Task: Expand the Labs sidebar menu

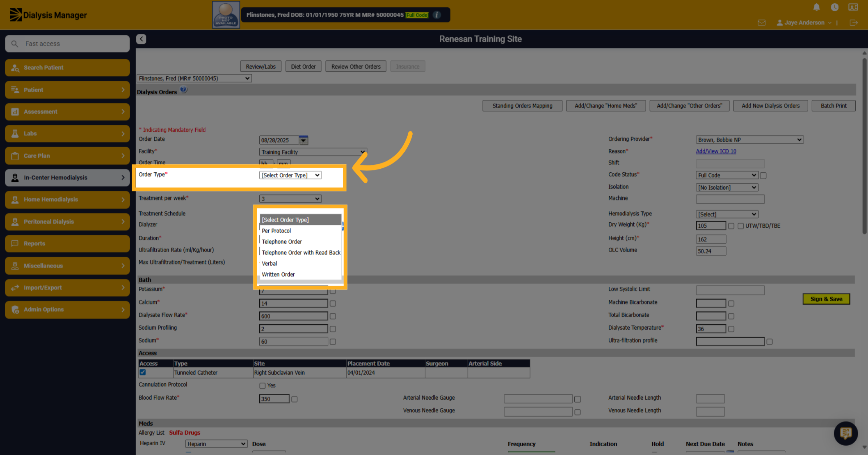Action: [x=67, y=134]
